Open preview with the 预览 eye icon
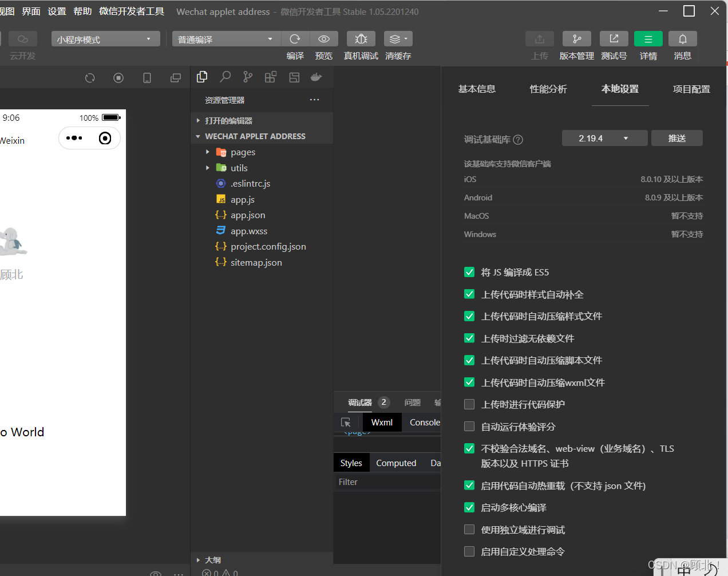The image size is (728, 576). click(324, 39)
